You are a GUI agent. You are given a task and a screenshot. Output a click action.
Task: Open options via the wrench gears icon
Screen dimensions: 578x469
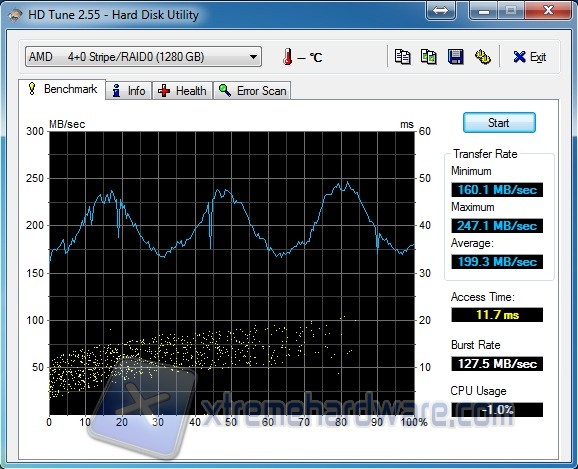point(483,57)
